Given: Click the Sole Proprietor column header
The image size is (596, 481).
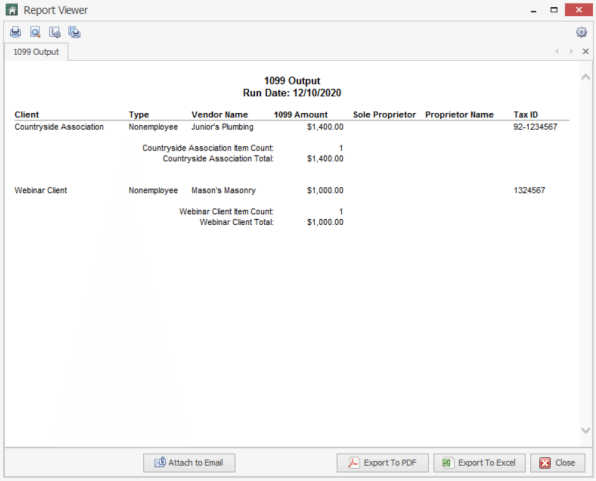Looking at the screenshot, I should 384,114.
